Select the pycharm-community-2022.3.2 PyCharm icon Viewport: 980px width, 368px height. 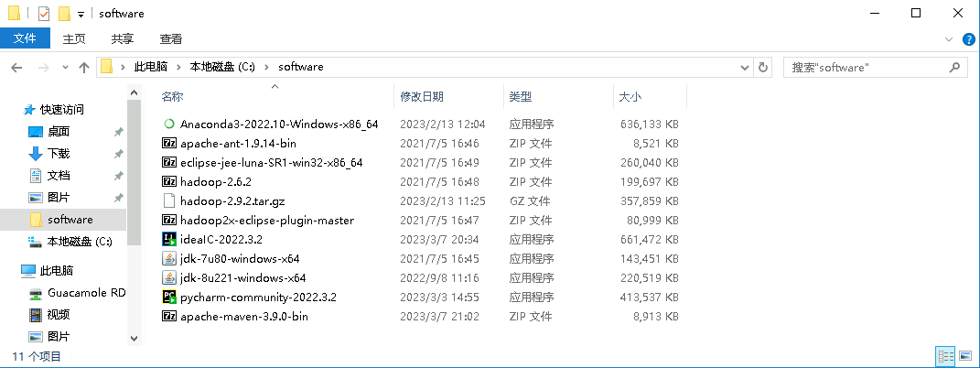pyautogui.click(x=168, y=297)
